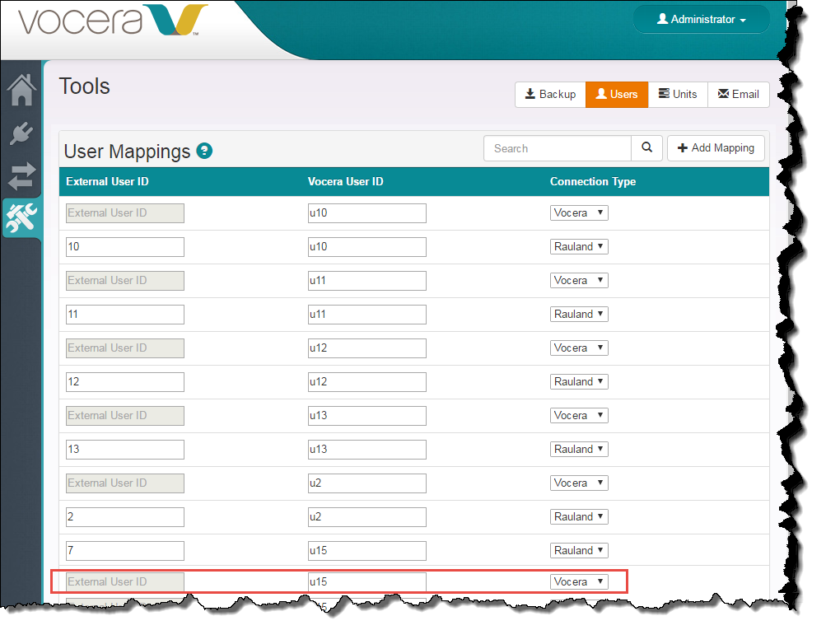Click the External User ID column header
Viewport: 840px width, 630px height.
[x=107, y=182]
